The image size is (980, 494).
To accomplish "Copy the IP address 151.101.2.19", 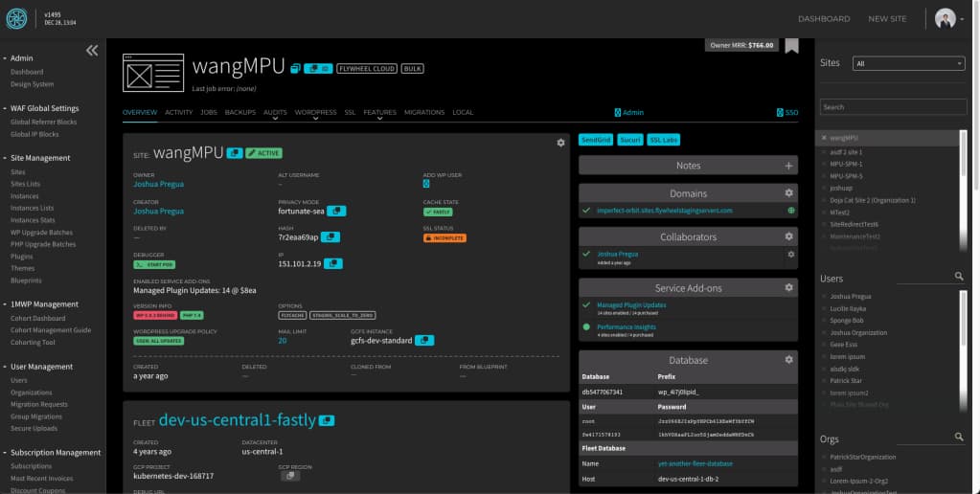I will (333, 263).
